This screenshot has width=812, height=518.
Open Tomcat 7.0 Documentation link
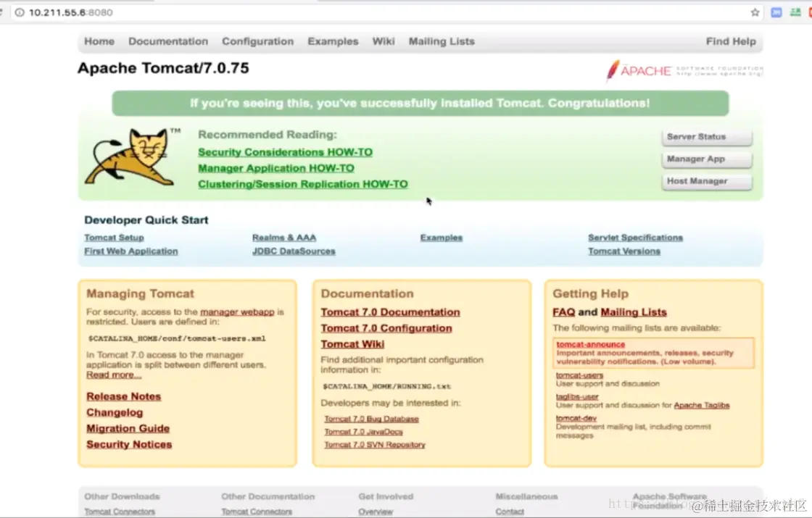[x=390, y=312]
